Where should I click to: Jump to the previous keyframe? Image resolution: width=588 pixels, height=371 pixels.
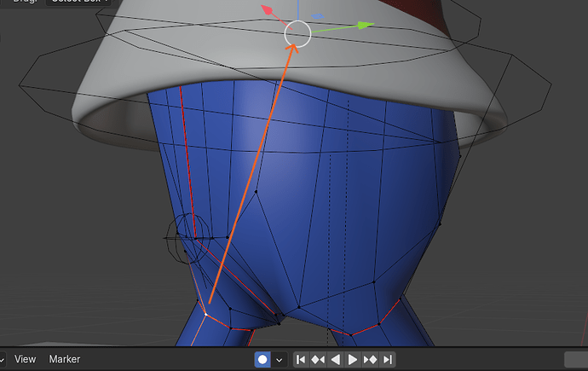coord(318,360)
